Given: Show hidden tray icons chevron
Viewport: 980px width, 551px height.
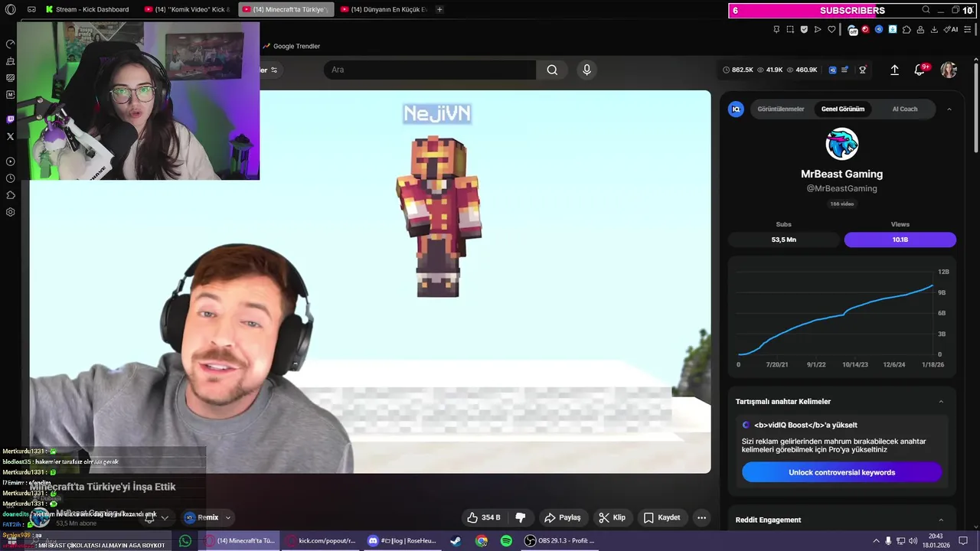Looking at the screenshot, I should [876, 541].
